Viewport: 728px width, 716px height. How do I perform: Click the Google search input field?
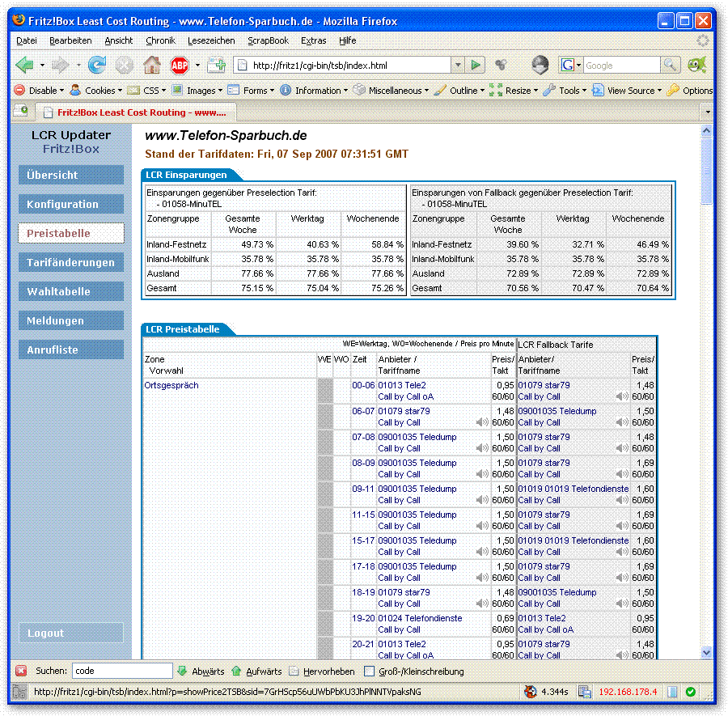621,66
